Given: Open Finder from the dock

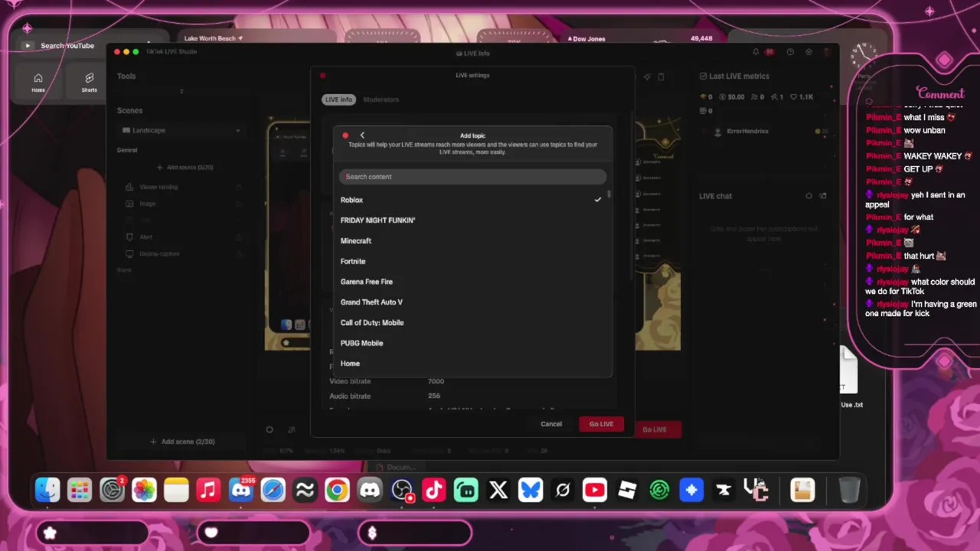Looking at the screenshot, I should tap(47, 490).
